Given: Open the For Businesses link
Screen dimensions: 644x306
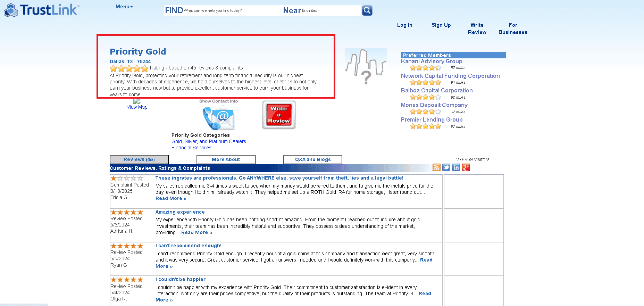Looking at the screenshot, I should coord(513,28).
